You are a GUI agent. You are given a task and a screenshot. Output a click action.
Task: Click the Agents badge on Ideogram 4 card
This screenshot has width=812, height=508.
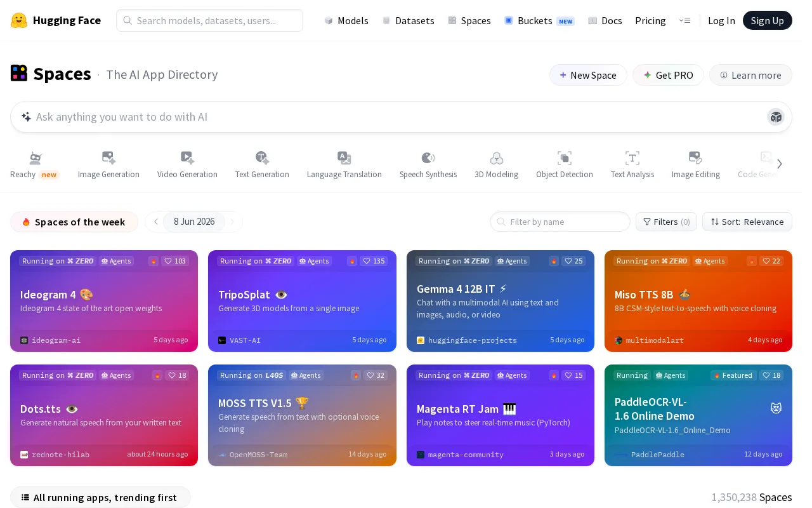(116, 261)
